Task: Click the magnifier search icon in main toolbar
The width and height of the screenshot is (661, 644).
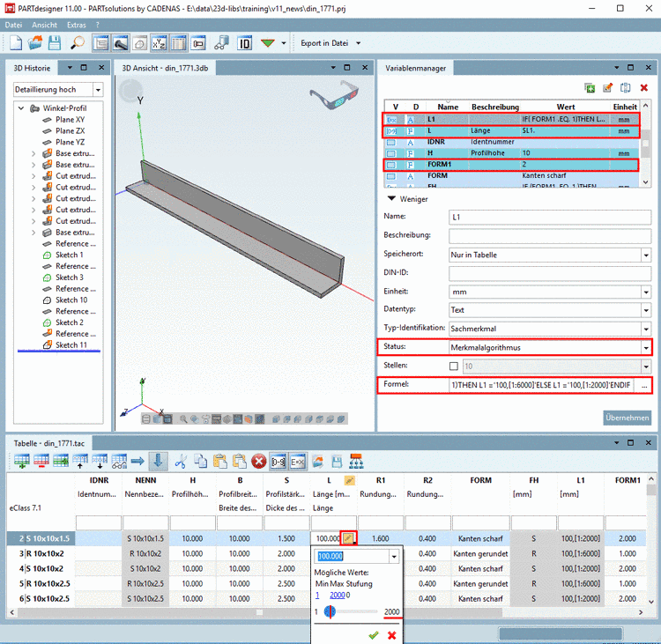Action: pos(78,42)
